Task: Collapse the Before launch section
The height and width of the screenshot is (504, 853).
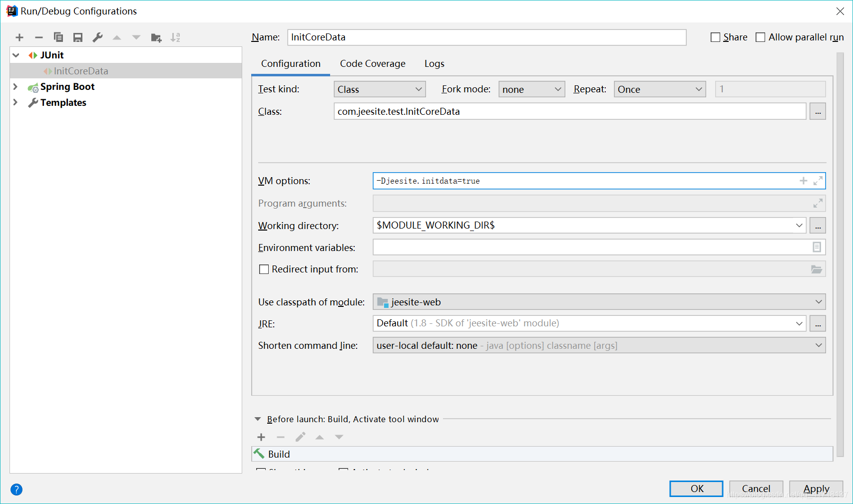Action: [x=258, y=419]
